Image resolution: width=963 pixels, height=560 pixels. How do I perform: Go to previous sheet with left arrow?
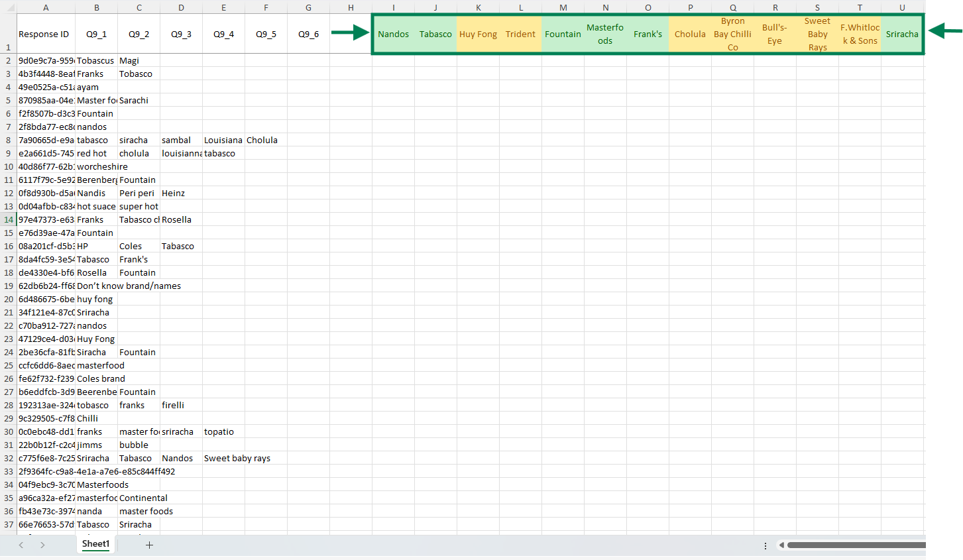(x=21, y=545)
